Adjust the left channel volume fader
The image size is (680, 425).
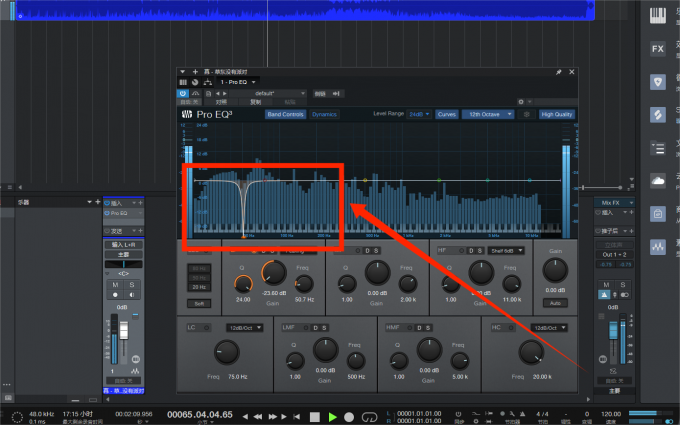124,331
